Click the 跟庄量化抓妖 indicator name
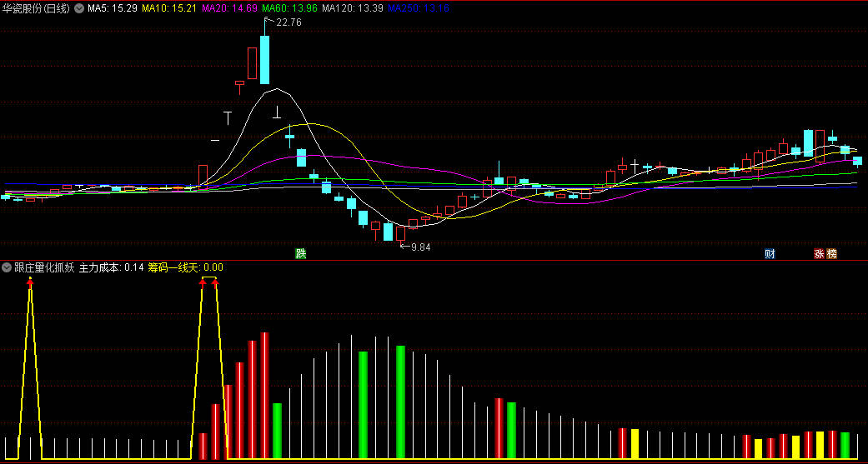The image size is (868, 464). 44,267
